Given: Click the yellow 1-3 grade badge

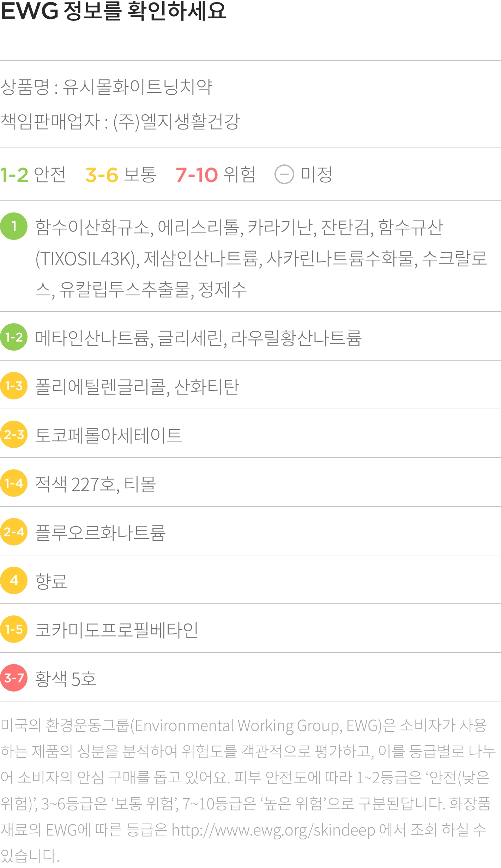Looking at the screenshot, I should [x=14, y=386].
